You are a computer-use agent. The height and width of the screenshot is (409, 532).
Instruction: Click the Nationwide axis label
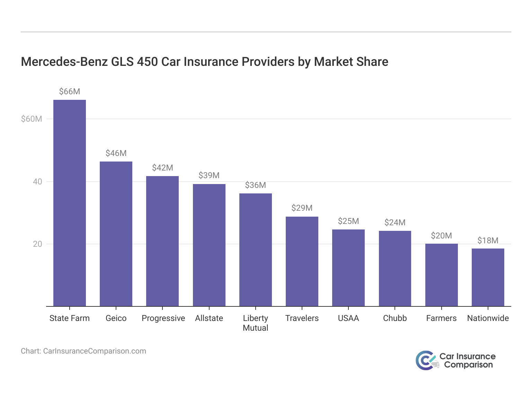tap(488, 318)
